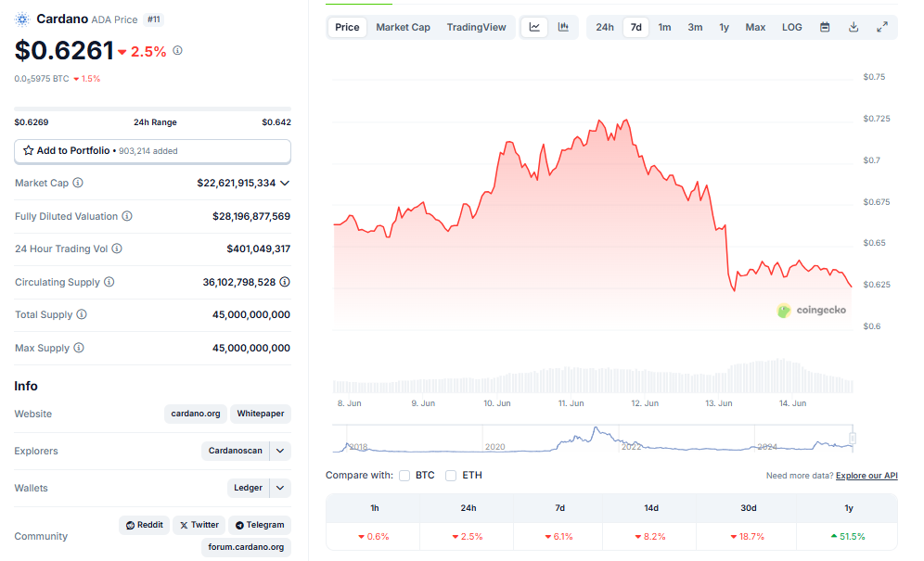Image resolution: width=924 pixels, height=561 pixels.
Task: Set chart range to 1m
Action: tap(665, 27)
